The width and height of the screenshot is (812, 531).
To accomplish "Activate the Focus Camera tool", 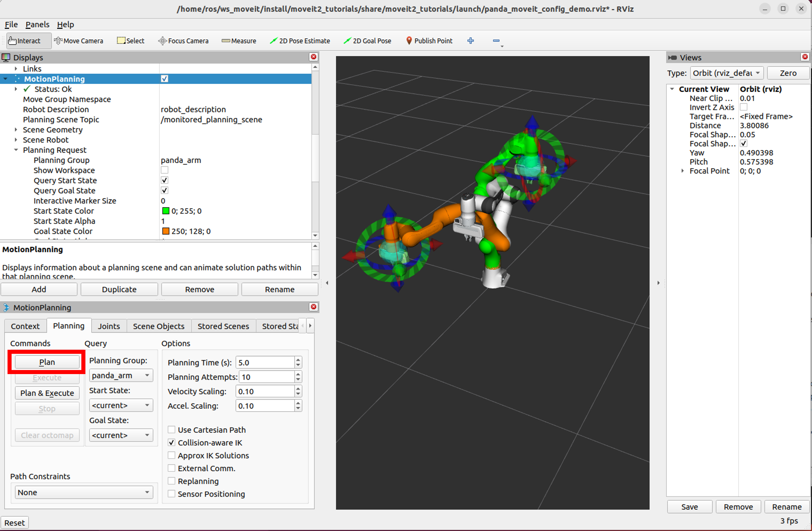I will 183,41.
